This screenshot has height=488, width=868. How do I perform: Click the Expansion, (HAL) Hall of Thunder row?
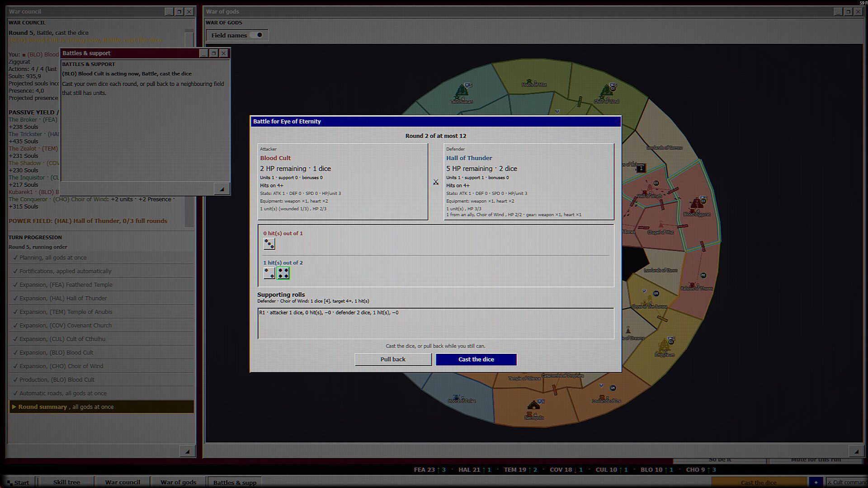(x=102, y=298)
